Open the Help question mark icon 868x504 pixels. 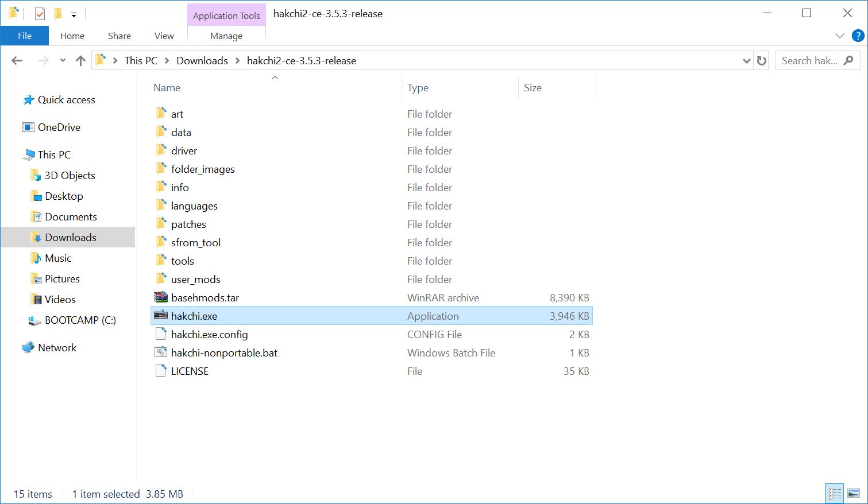click(x=858, y=36)
